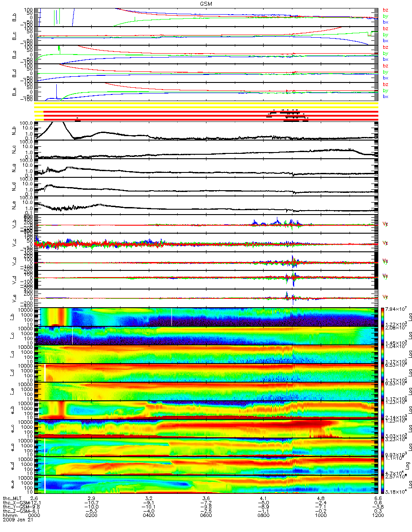
Task: Click the bz legend of B_e panel
Action: coord(385,84)
